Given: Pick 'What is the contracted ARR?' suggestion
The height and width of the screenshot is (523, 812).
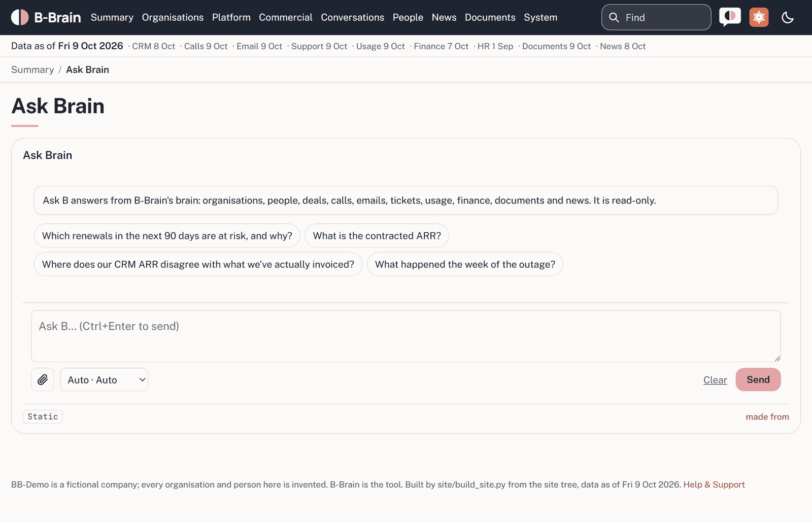Looking at the screenshot, I should [x=377, y=235].
